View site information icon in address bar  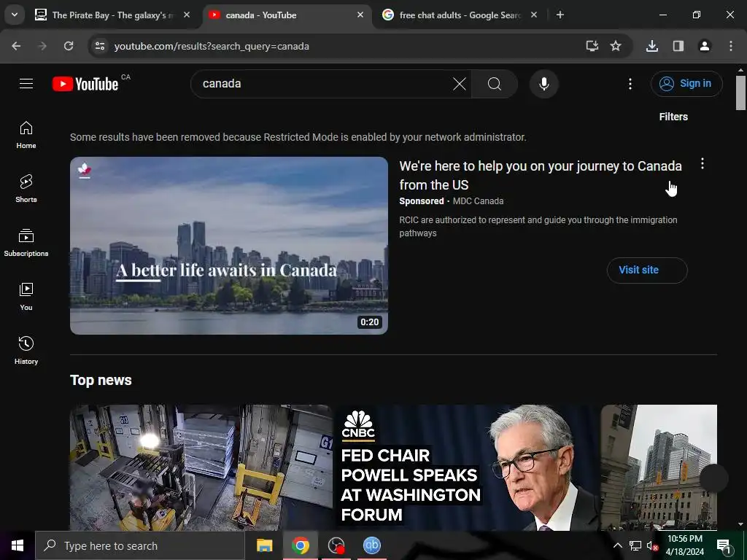pos(99,46)
